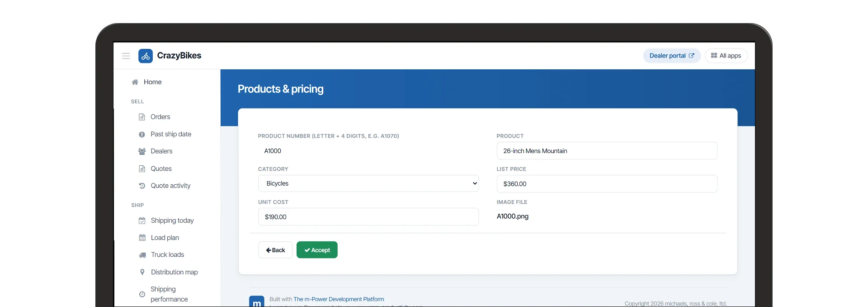The width and height of the screenshot is (868, 307).
Task: Click the m-Power 'm' logo in footer
Action: (257, 302)
